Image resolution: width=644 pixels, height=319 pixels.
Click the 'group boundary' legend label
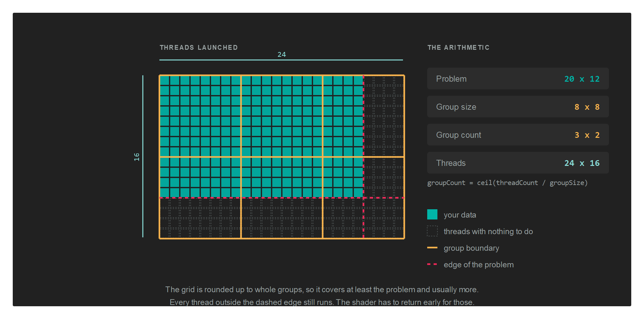pos(471,248)
